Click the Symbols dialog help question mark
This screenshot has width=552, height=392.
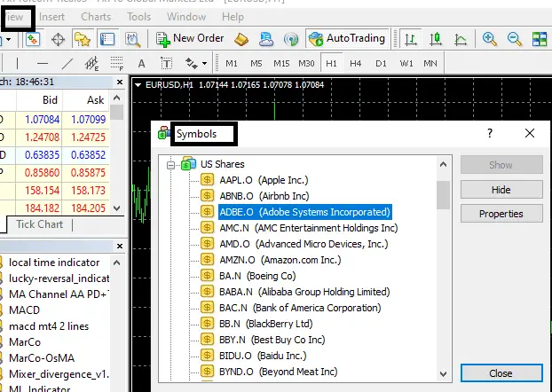(x=490, y=133)
